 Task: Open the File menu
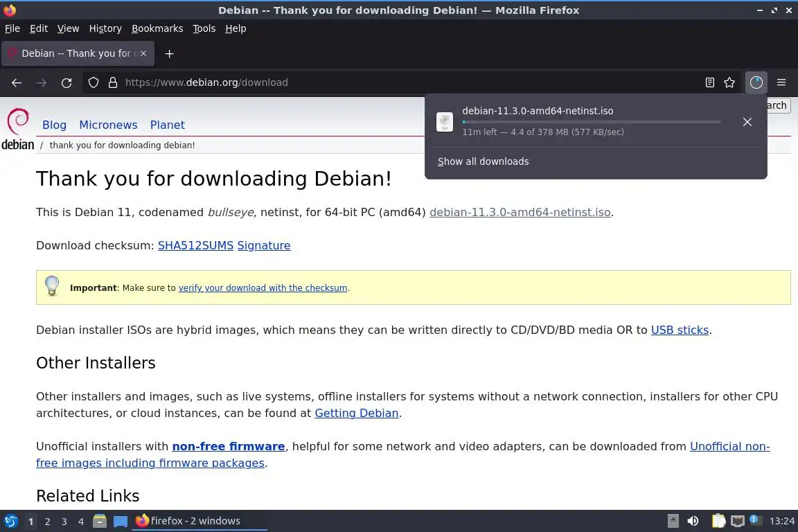tap(12, 28)
